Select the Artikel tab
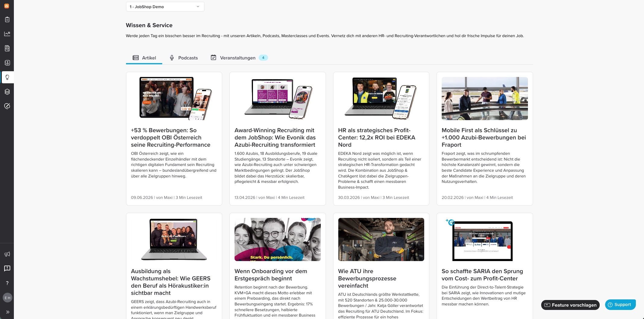Viewport: 644px width, 319px height. 144,58
